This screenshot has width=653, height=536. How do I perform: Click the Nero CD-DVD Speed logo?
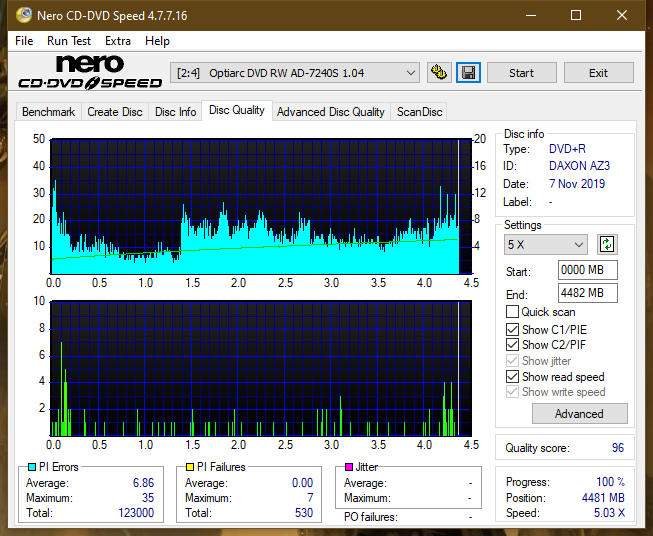(90, 72)
